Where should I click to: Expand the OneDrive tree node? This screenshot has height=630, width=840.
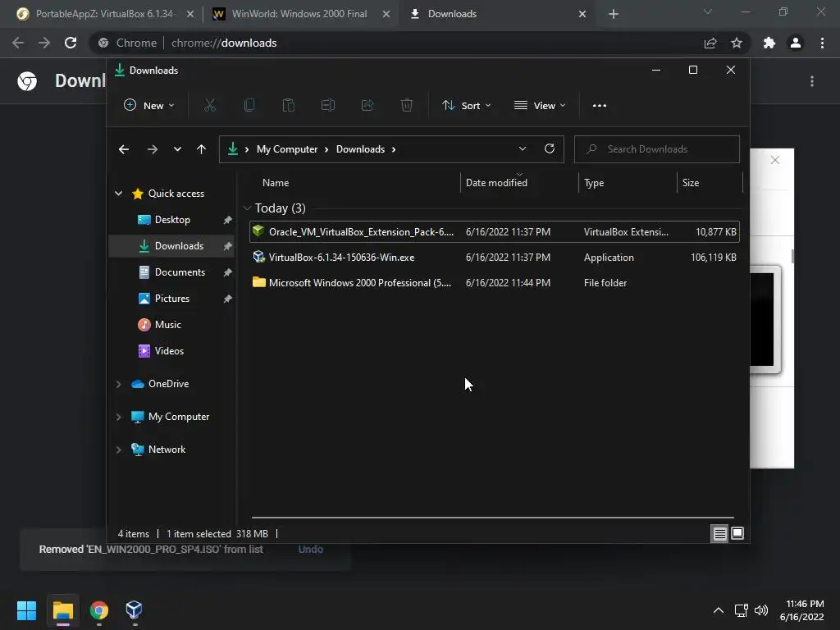(x=118, y=384)
